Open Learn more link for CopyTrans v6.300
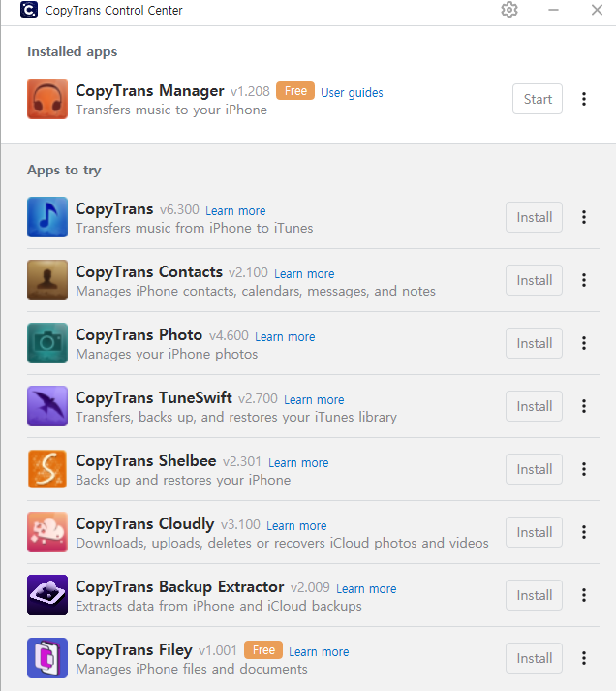Screen dimensions: 616x691 (235, 210)
